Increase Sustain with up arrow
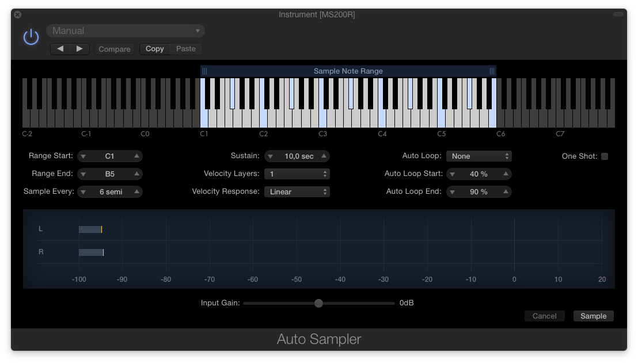The height and width of the screenshot is (364, 638). point(324,156)
